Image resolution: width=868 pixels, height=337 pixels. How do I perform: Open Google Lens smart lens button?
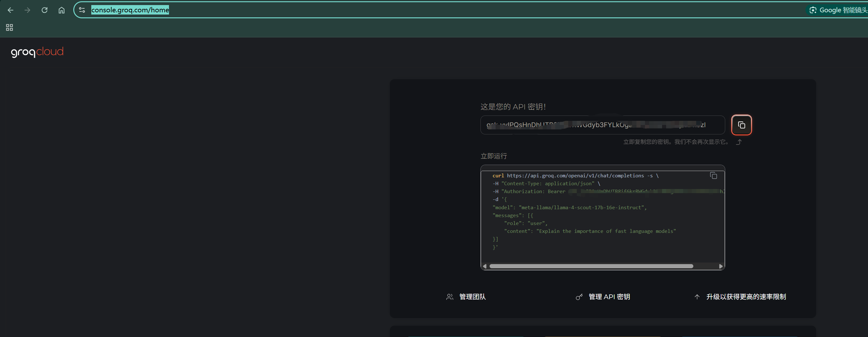[x=838, y=10]
